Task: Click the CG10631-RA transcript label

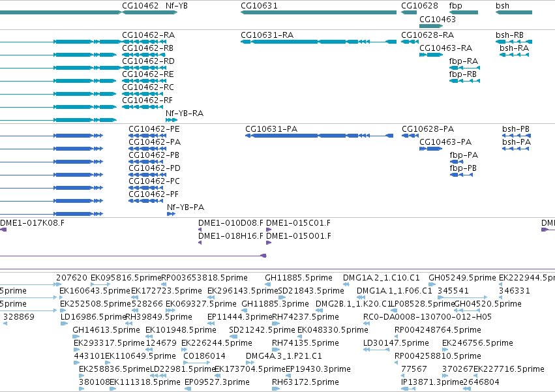Action: click(x=267, y=35)
